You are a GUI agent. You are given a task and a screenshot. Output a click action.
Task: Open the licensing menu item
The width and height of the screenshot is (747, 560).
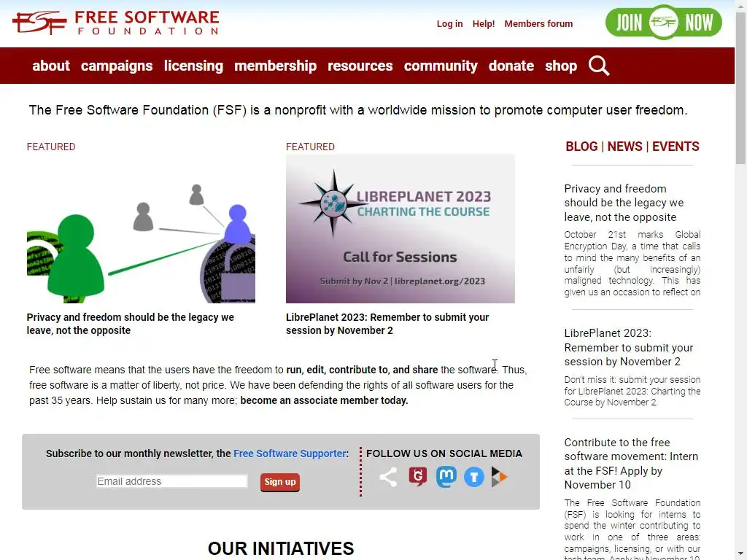193,66
